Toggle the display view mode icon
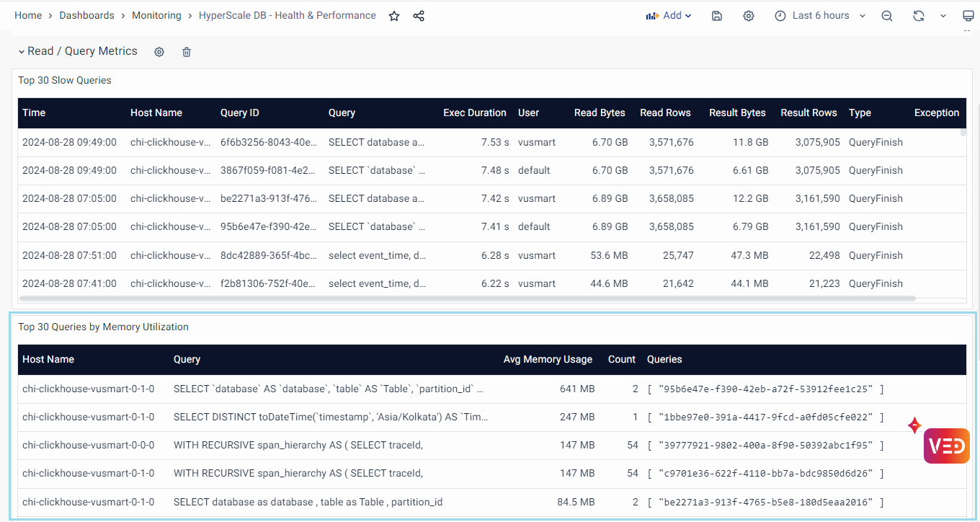Screen dimensions: 980x522 click(x=968, y=16)
